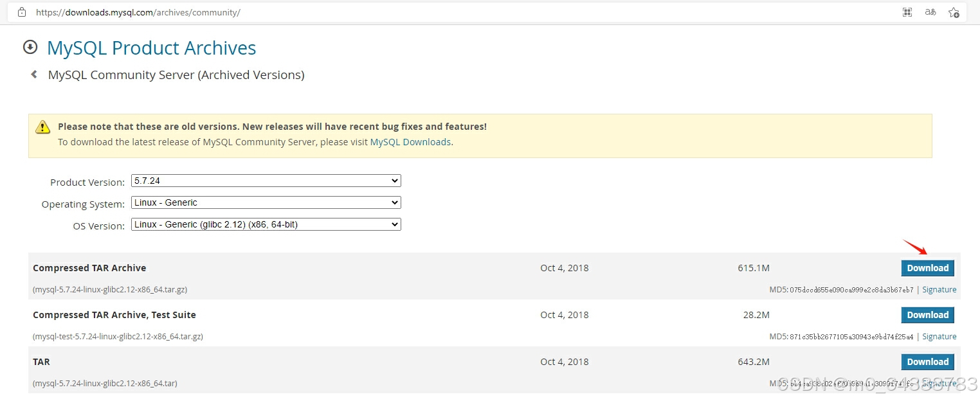Open the Product Version dropdown
The width and height of the screenshot is (980, 401).
(x=266, y=181)
